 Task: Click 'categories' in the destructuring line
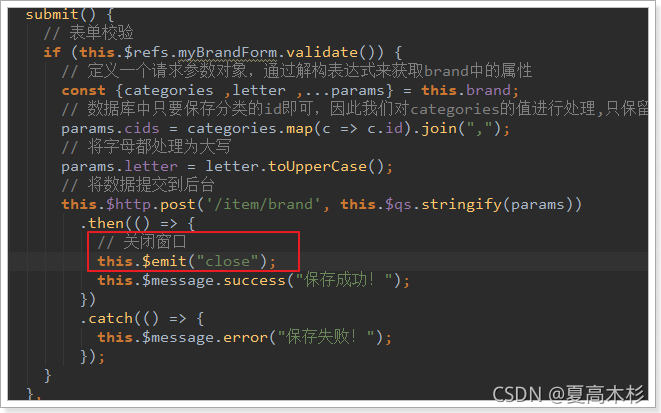[169, 91]
